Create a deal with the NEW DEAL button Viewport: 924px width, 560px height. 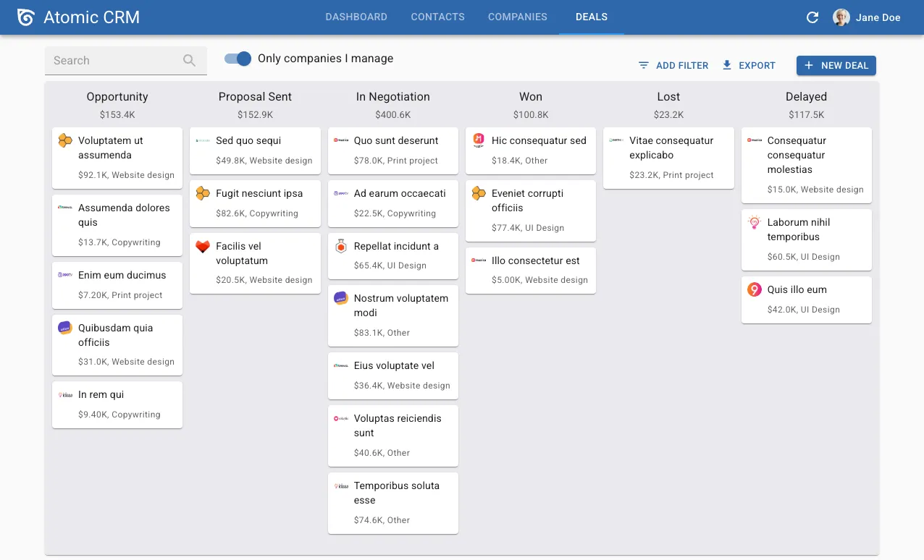click(836, 65)
